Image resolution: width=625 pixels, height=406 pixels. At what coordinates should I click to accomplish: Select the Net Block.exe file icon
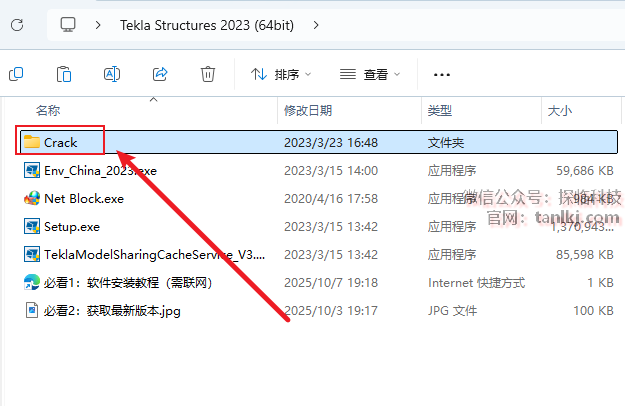tap(32, 198)
